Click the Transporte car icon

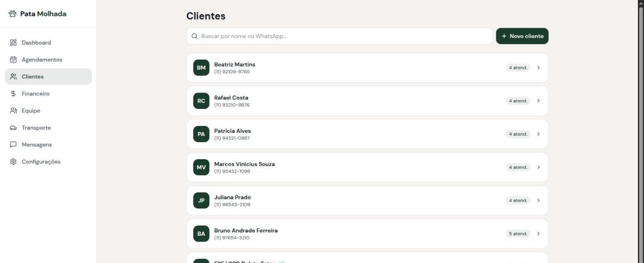pyautogui.click(x=13, y=128)
